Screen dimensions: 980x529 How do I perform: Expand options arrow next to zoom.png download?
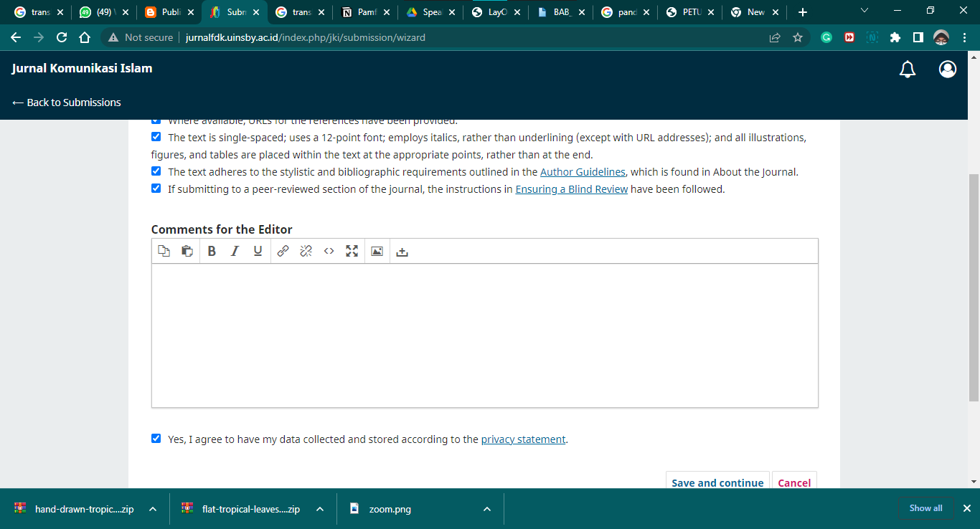(x=487, y=509)
